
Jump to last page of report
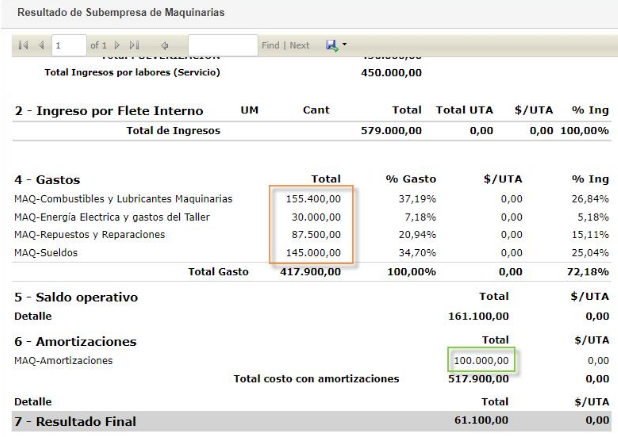tap(134, 45)
